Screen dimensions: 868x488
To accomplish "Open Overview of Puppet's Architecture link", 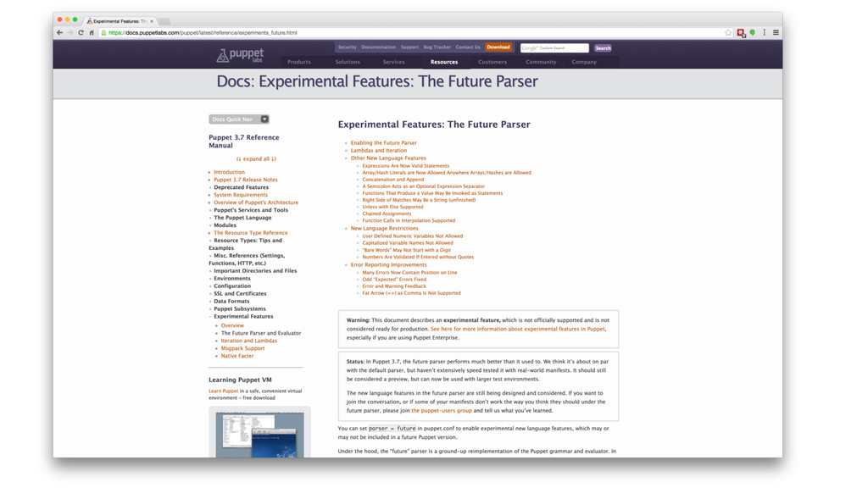I will pyautogui.click(x=256, y=202).
